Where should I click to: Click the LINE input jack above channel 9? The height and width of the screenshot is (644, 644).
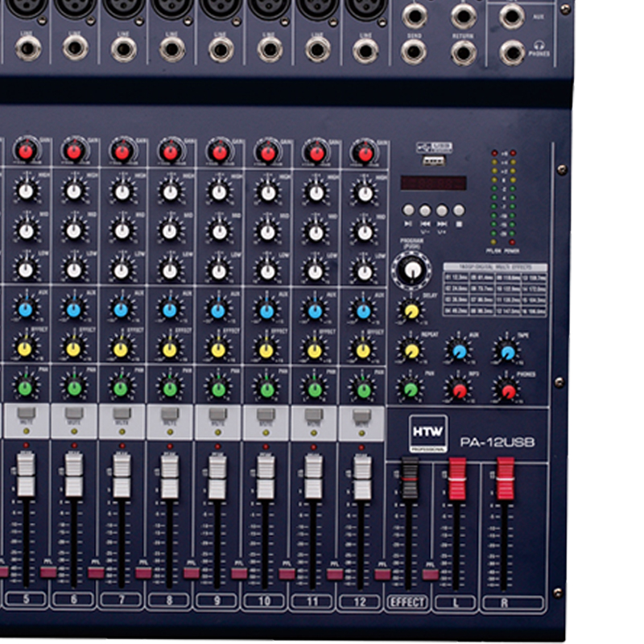coord(221,50)
